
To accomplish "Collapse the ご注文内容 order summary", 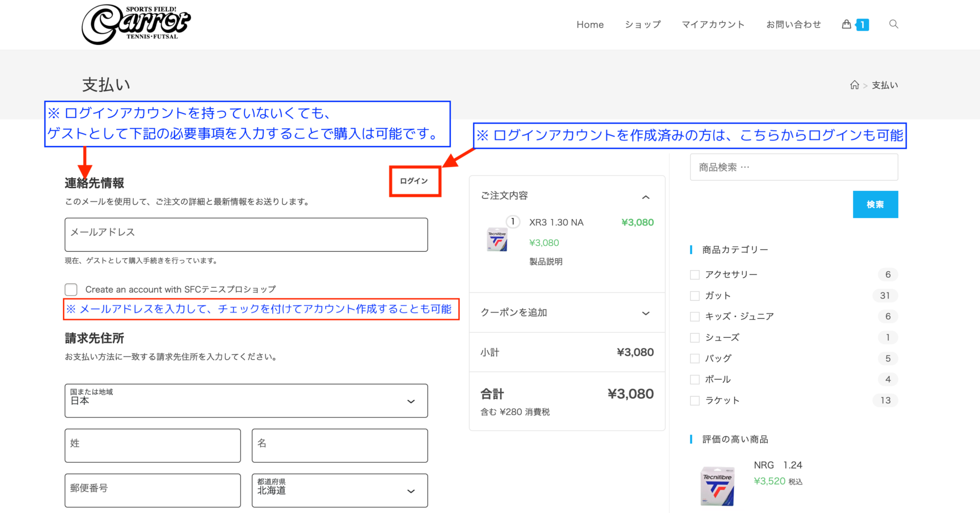I will click(645, 197).
